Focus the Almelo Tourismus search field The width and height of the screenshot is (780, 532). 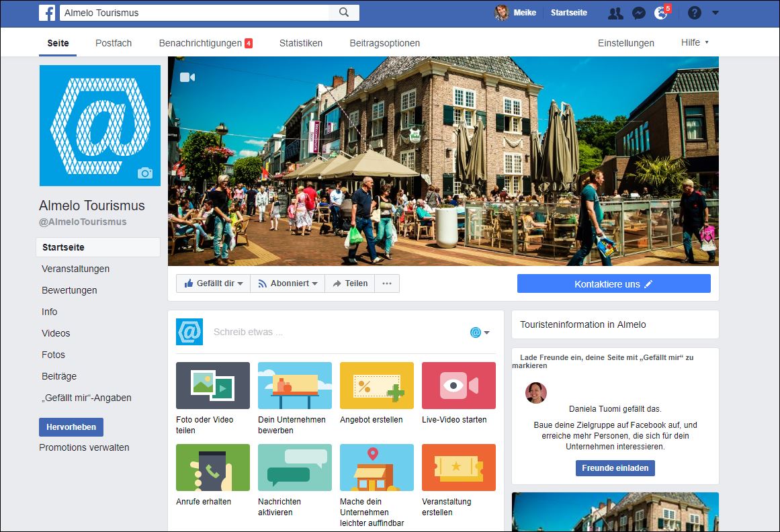[x=195, y=13]
